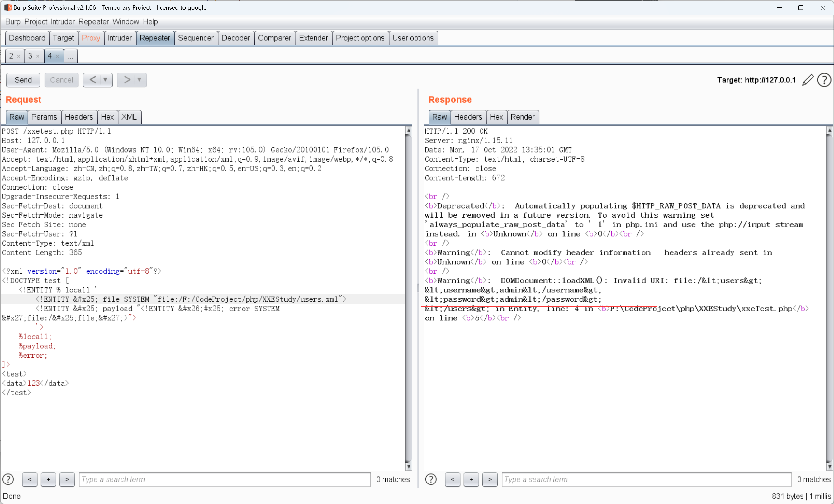Click the '%payload;' entity line in request

click(x=37, y=346)
